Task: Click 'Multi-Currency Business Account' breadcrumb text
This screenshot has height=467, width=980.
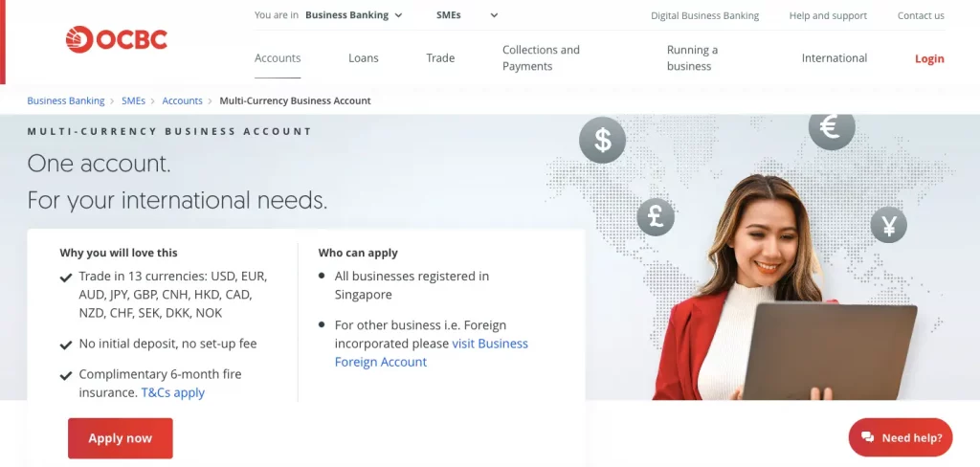Action: [295, 100]
